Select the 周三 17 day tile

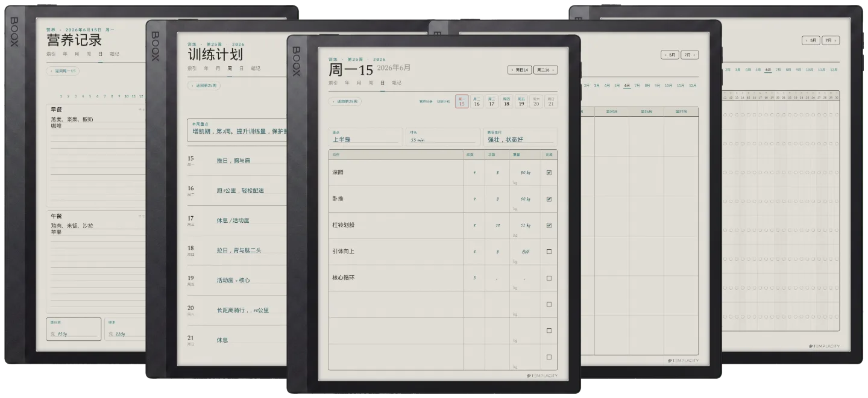point(491,102)
